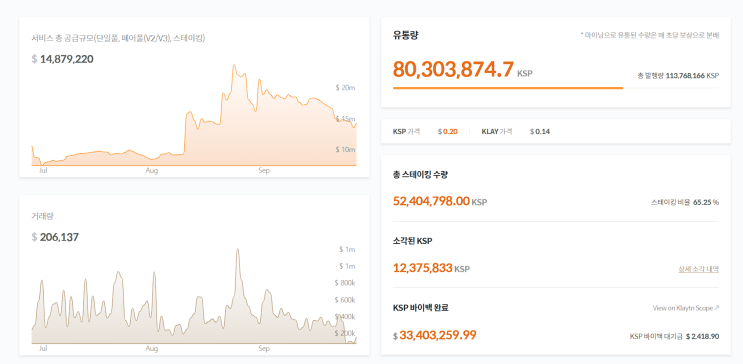Click total supply value $ 14,879,220
Viewport: 743px width, 364px height.
[63, 59]
